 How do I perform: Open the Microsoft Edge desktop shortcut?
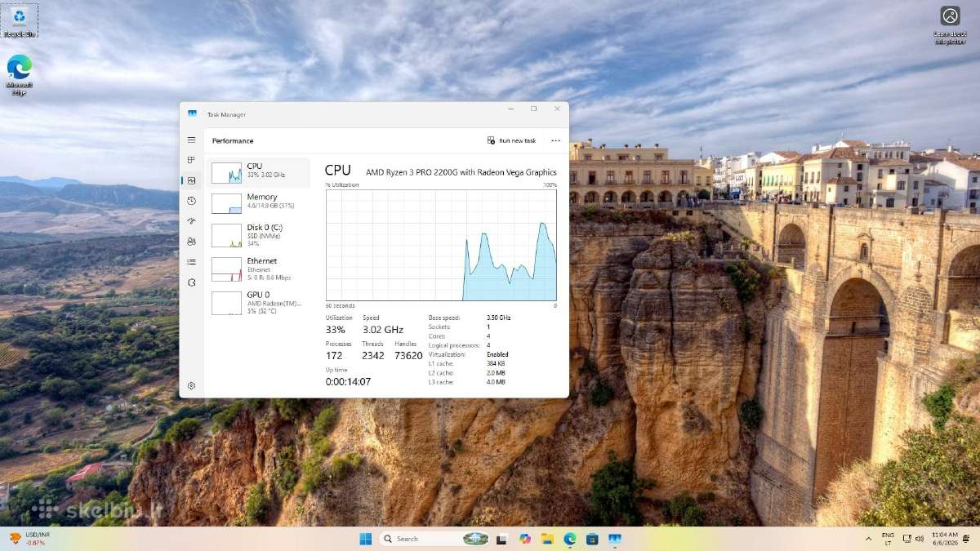[x=19, y=75]
